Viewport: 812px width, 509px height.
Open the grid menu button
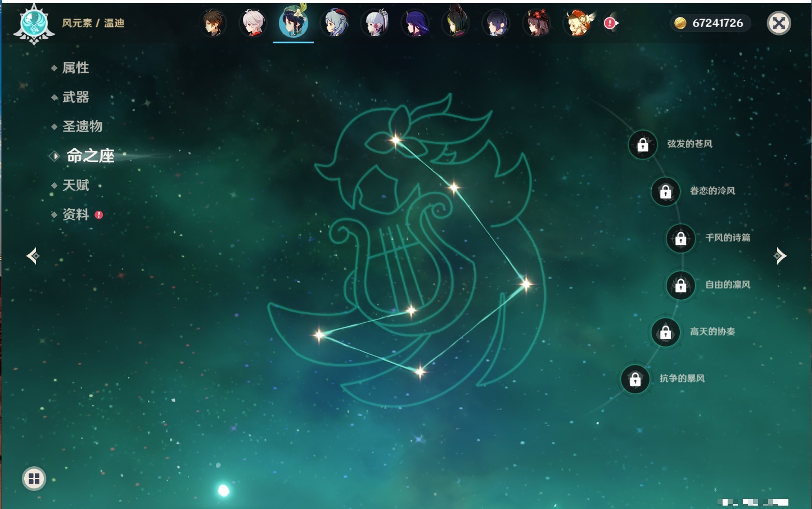34,479
